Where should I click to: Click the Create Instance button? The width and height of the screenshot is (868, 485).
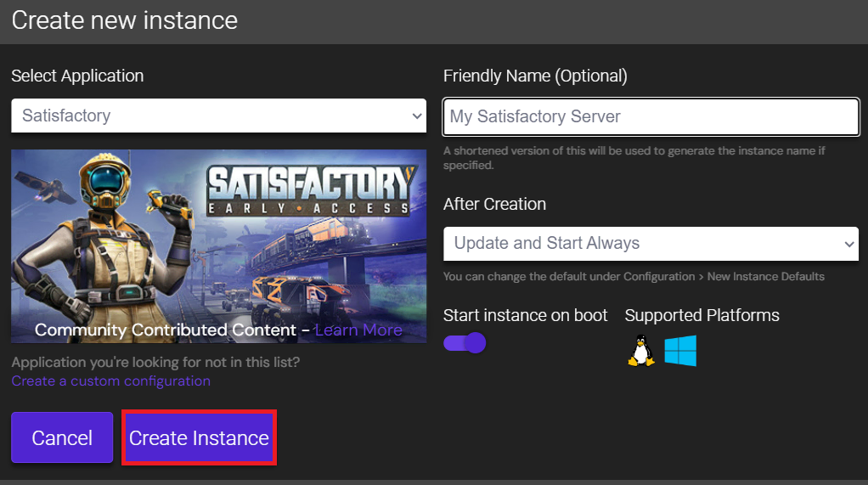[199, 438]
